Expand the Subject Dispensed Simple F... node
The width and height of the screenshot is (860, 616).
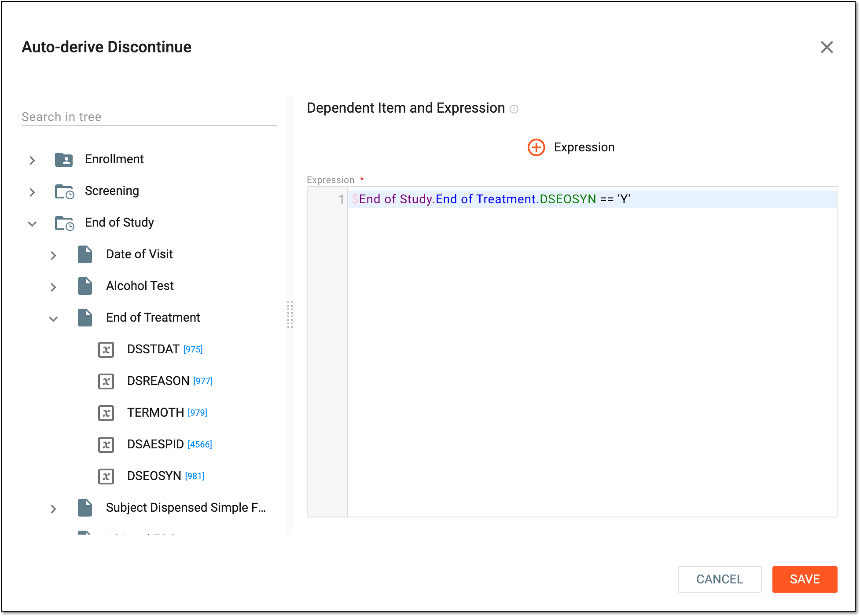click(53, 509)
